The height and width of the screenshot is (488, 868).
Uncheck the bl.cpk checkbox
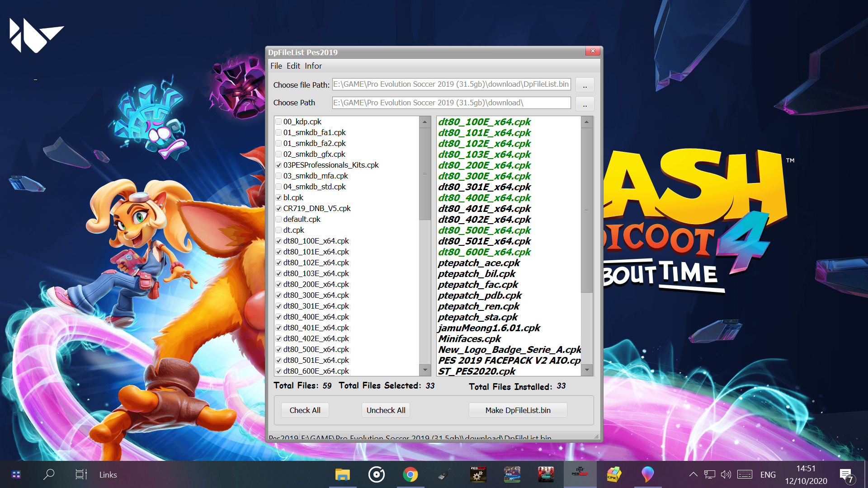(x=279, y=197)
